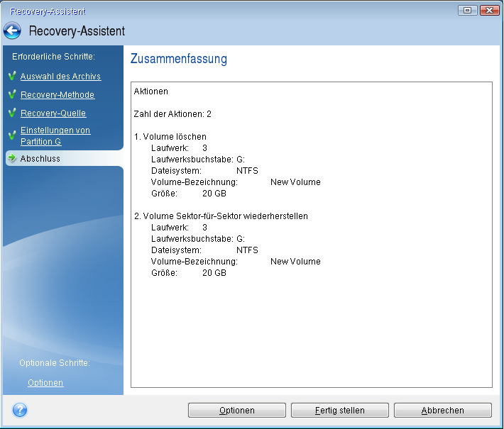This screenshot has width=504, height=429.
Task: Click the Zusammenfassung heading
Action: click(x=179, y=60)
